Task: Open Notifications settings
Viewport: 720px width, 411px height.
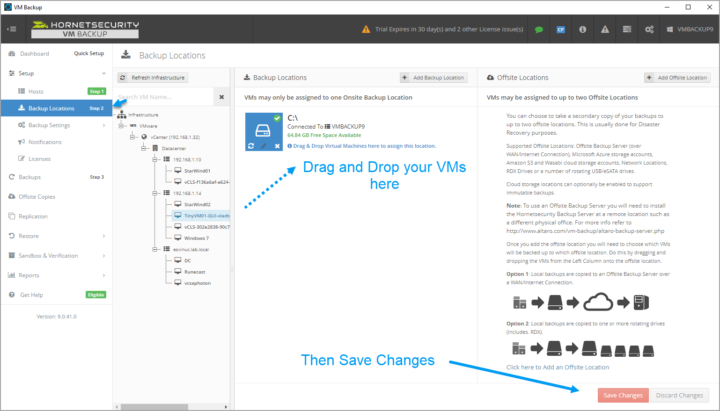Action: coord(45,142)
